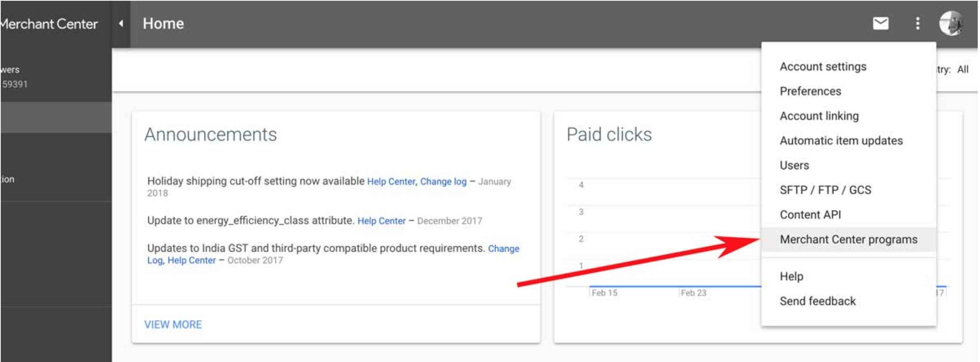980x362 pixels.
Task: Collapse the sidebar with the arrow
Action: point(121,23)
